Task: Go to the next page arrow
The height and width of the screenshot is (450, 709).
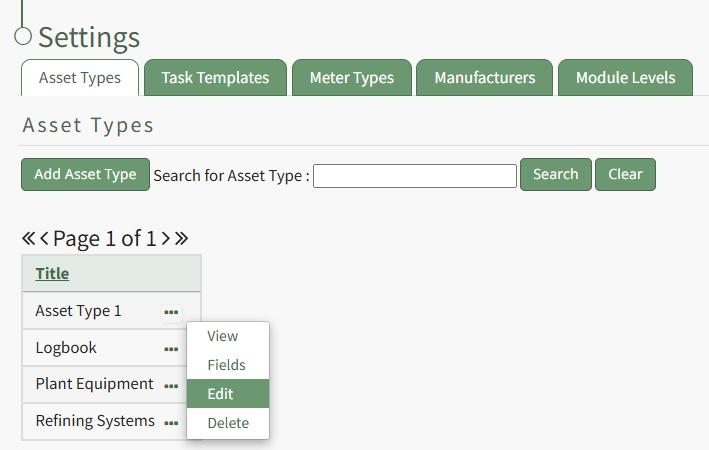Action: [165, 239]
